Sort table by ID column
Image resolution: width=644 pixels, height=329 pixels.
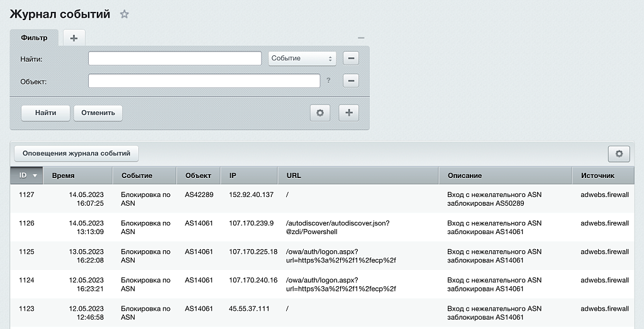tap(27, 176)
